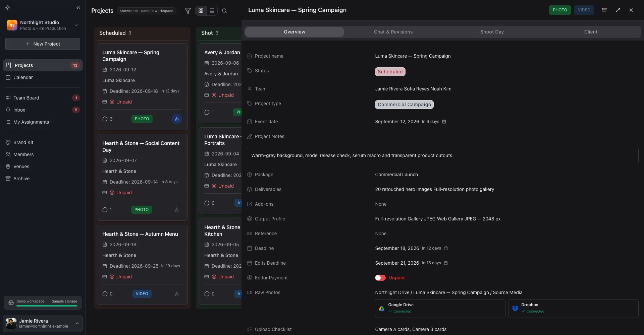This screenshot has height=335, width=644.
Task: Toggle the Editor Payment Unpaid switch
Action: click(x=380, y=278)
